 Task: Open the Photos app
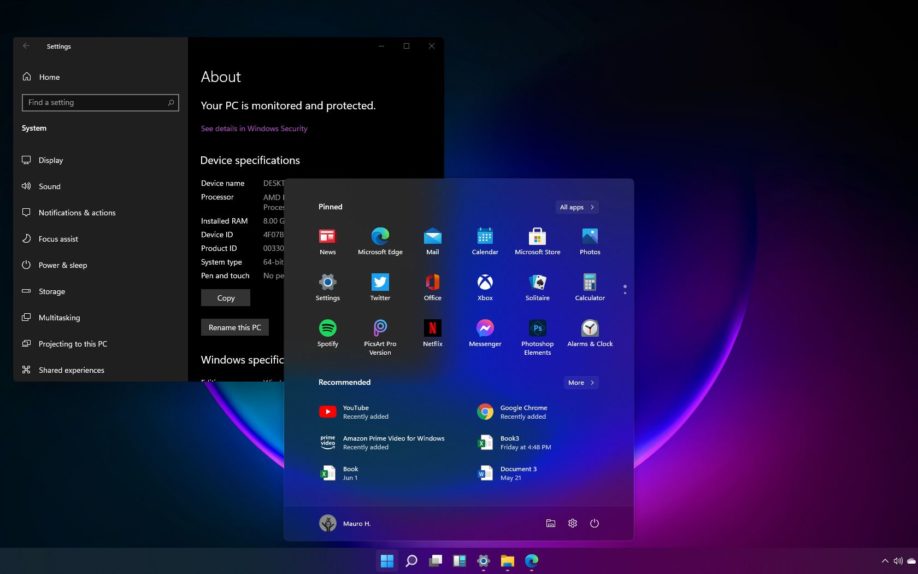[x=590, y=241]
